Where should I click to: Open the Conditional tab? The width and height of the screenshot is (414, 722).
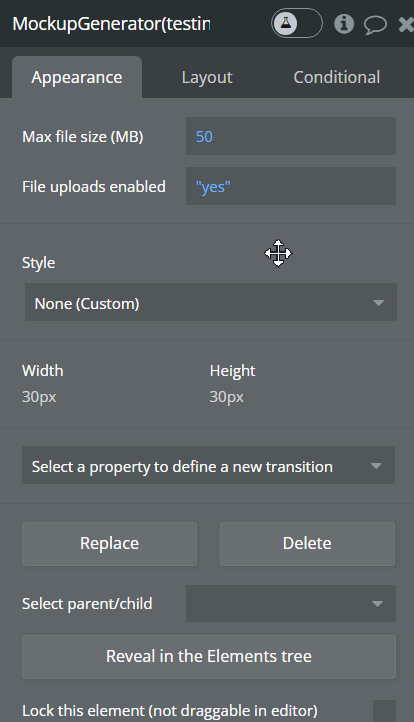[337, 77]
